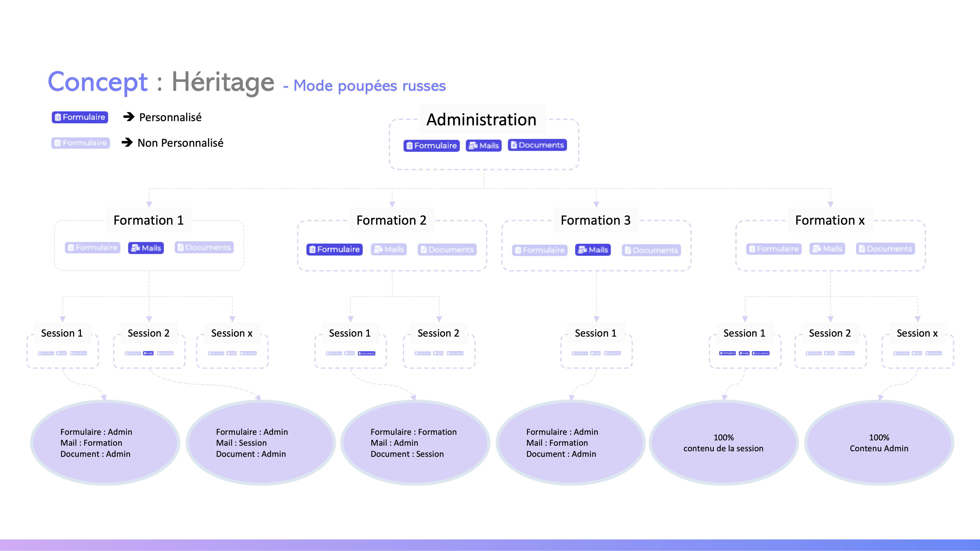The width and height of the screenshot is (980, 551).
Task: Click the Formulaire badge under Administration
Action: point(431,146)
